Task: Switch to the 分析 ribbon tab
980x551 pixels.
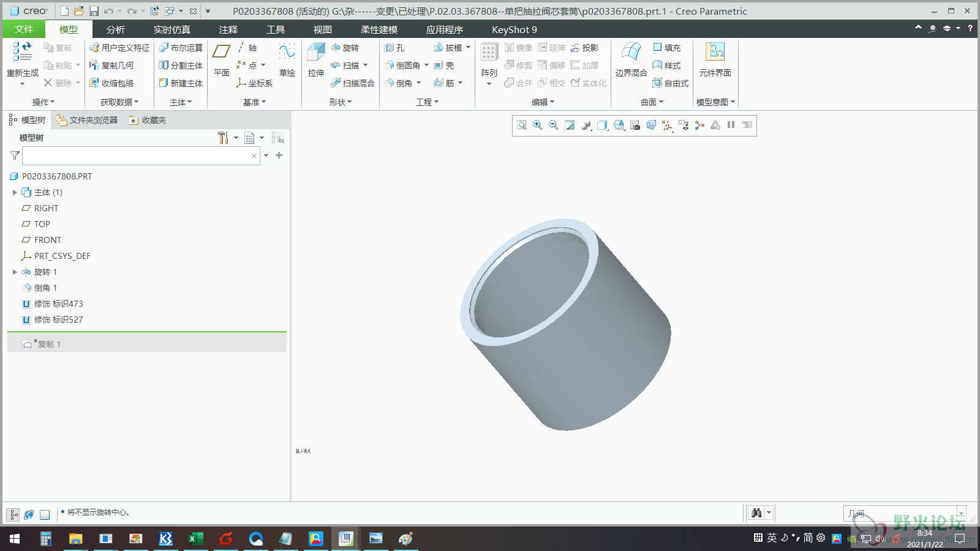Action: coord(115,29)
